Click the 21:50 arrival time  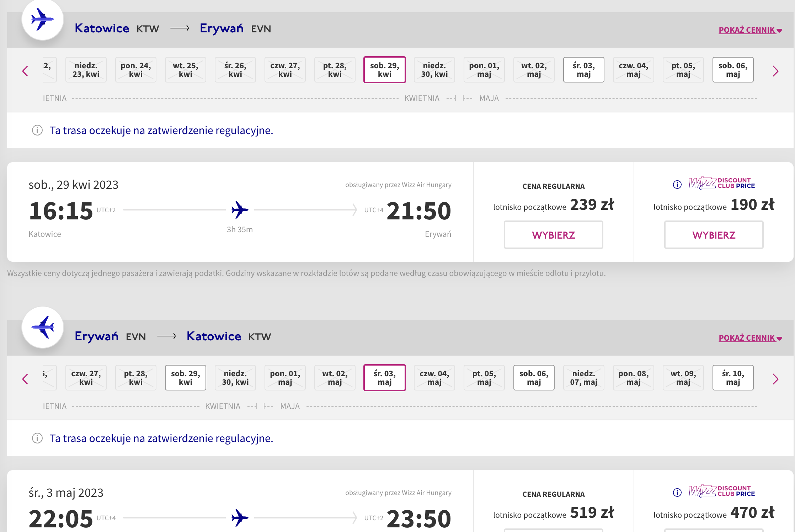pos(419,211)
